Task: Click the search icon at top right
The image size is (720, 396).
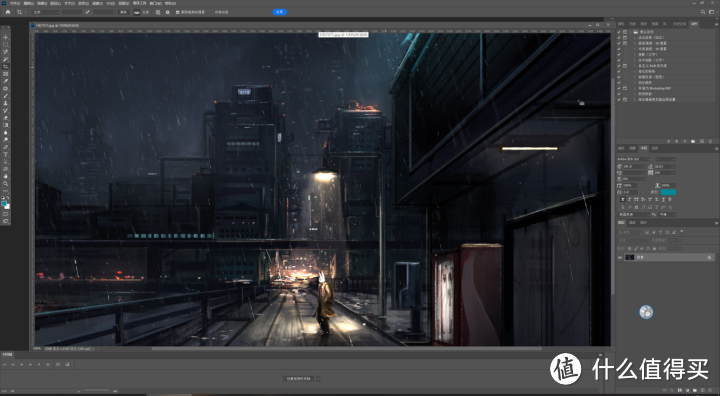Action: (x=703, y=12)
